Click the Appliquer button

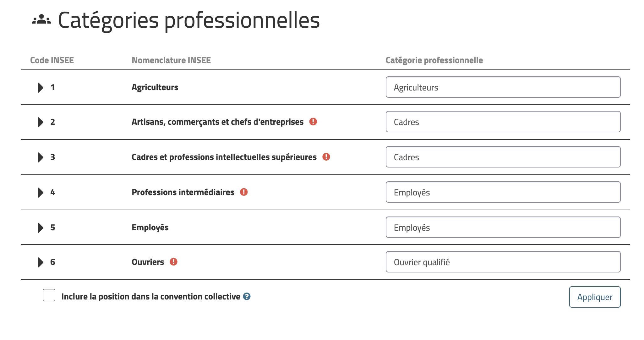pos(595,297)
